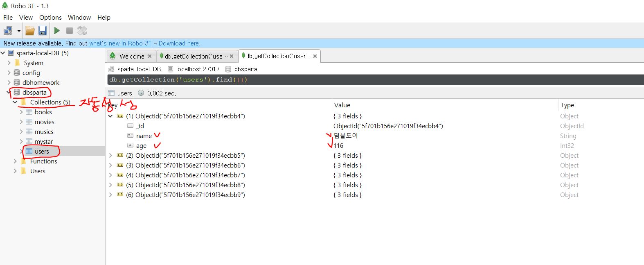Open the Window menu

79,17
